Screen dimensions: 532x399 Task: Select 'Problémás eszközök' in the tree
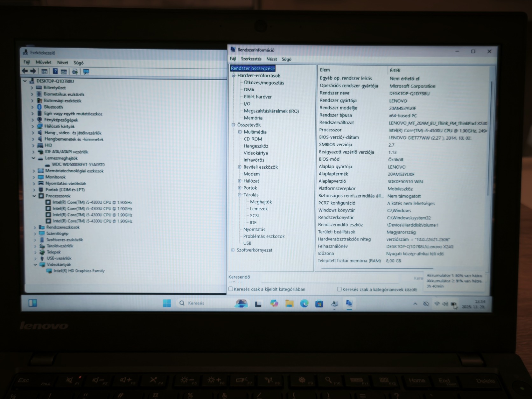[x=264, y=236]
